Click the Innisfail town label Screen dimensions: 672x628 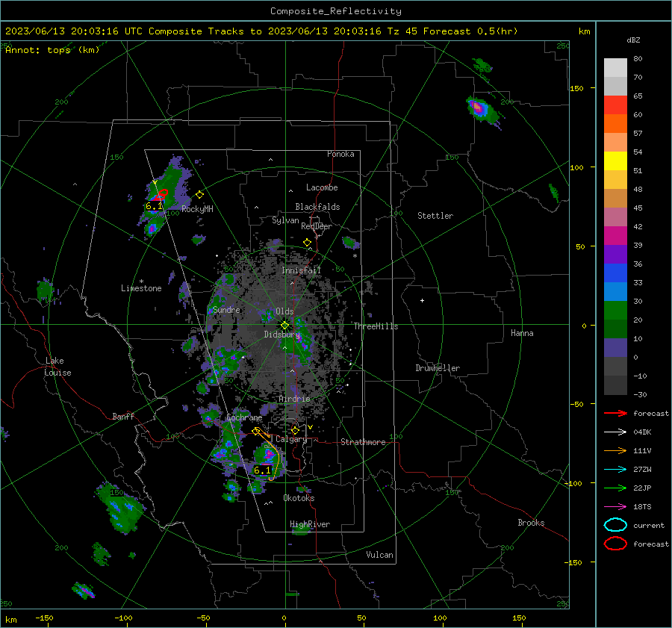(301, 270)
